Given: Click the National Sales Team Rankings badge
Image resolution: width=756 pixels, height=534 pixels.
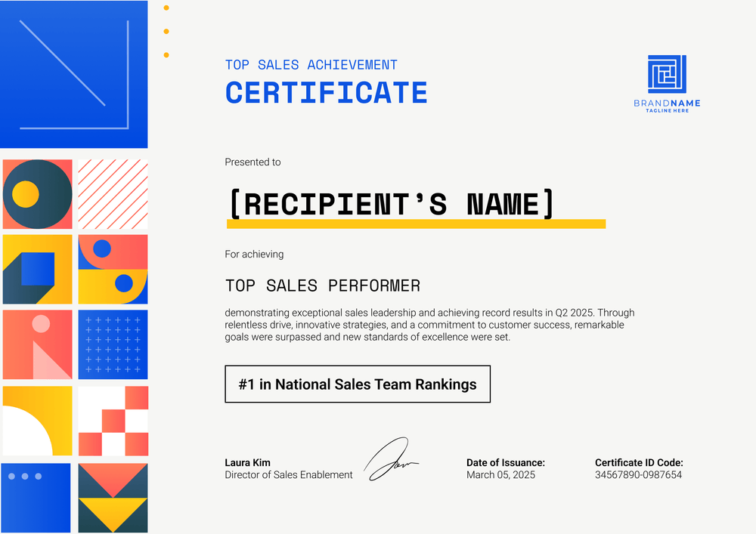Looking at the screenshot, I should 358,384.
